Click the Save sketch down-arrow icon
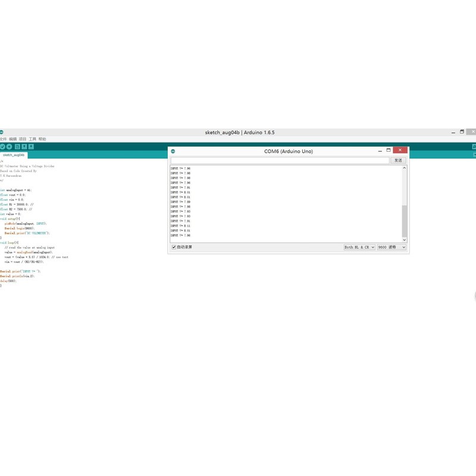The image size is (476, 476). (x=31, y=147)
